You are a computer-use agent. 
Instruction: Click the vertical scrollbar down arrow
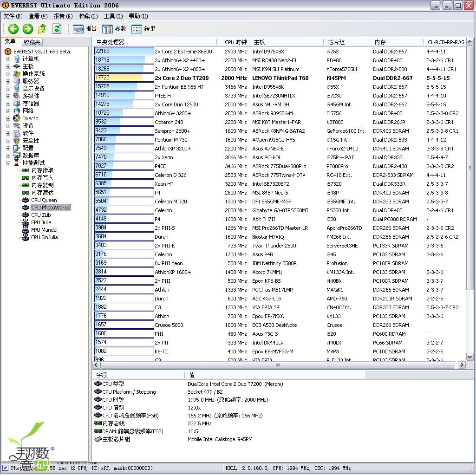coord(470,357)
